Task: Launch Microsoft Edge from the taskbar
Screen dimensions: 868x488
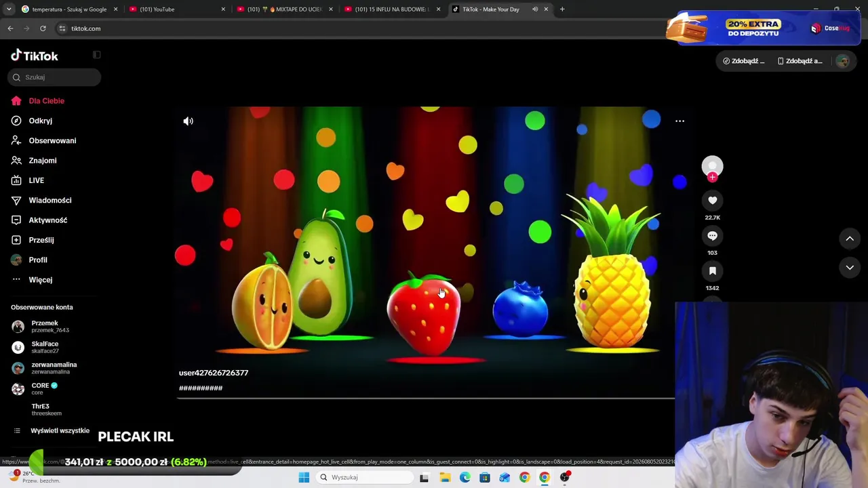Action: [x=465, y=478]
